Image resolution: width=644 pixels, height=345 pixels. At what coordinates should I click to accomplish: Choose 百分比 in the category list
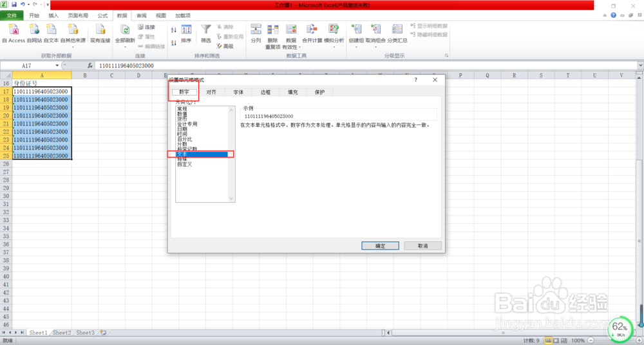click(184, 139)
